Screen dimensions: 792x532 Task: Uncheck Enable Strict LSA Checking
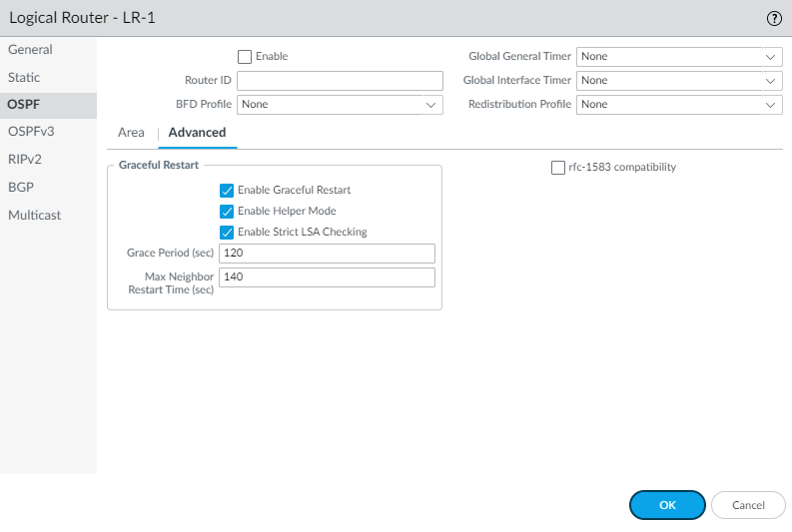[227, 232]
